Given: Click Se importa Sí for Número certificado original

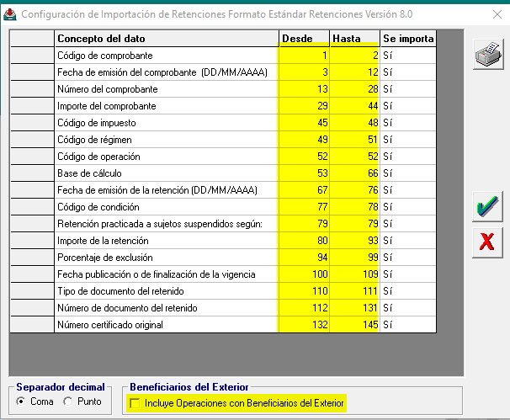Looking at the screenshot, I should (x=408, y=325).
